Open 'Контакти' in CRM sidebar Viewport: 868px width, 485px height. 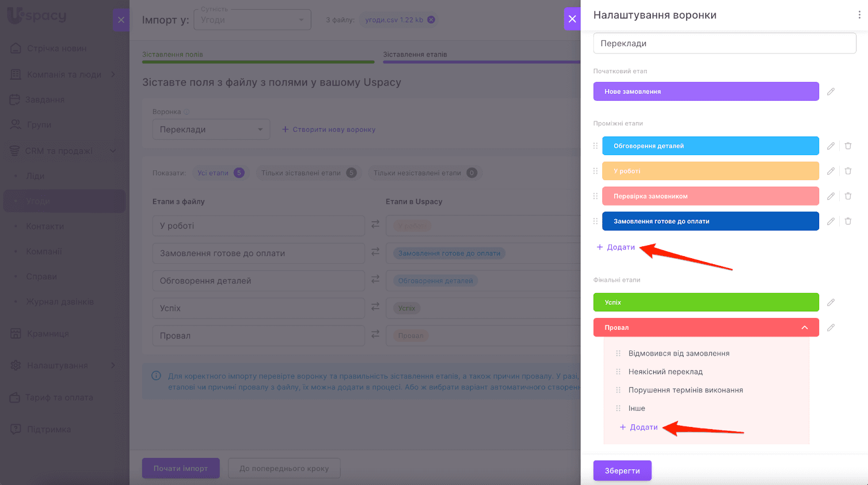(45, 226)
